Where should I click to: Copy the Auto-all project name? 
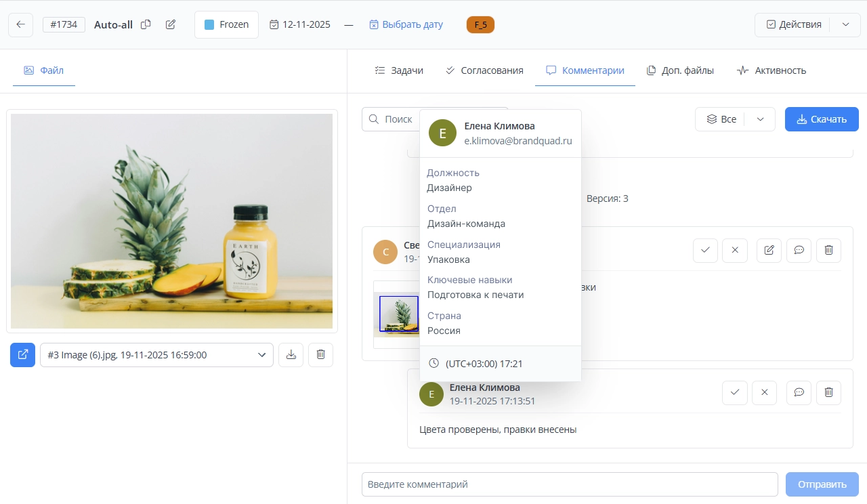point(146,24)
